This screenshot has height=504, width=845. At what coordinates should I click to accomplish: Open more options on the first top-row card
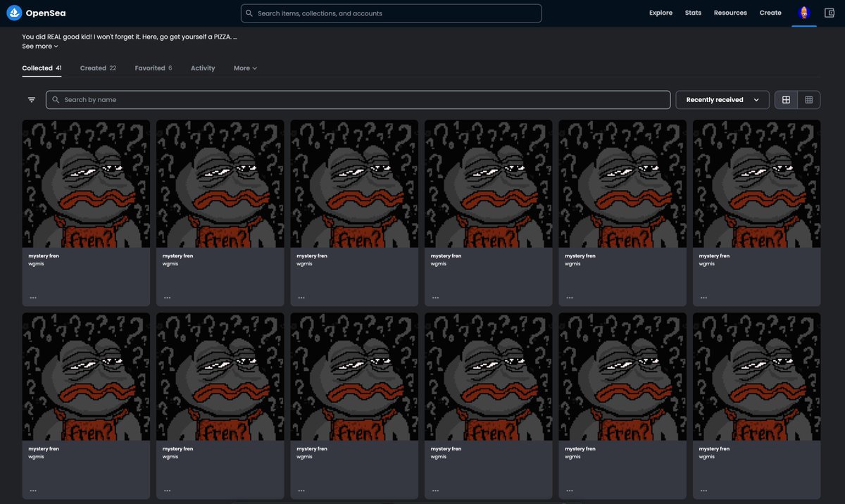tap(33, 297)
